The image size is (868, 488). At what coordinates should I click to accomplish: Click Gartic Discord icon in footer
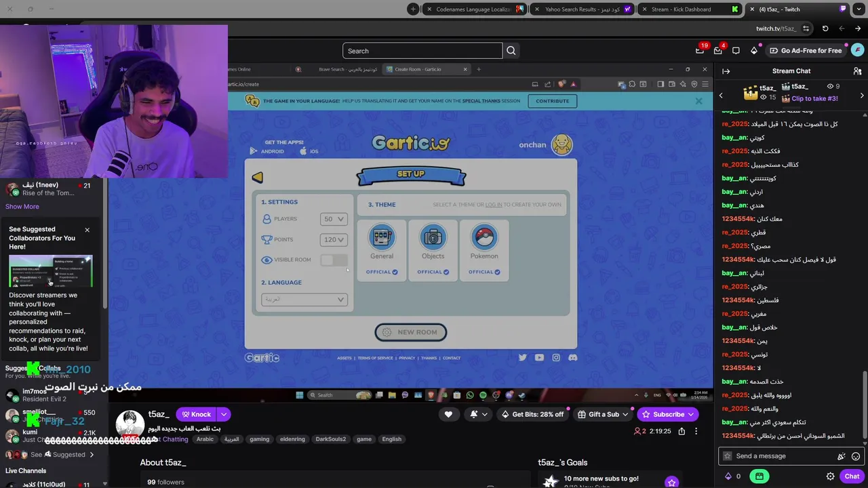pyautogui.click(x=573, y=357)
